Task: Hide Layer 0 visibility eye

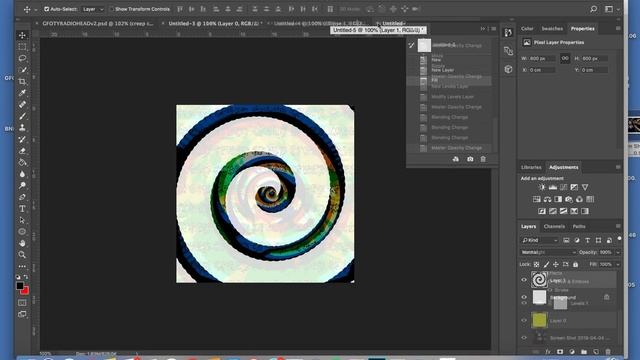Action: [524, 320]
